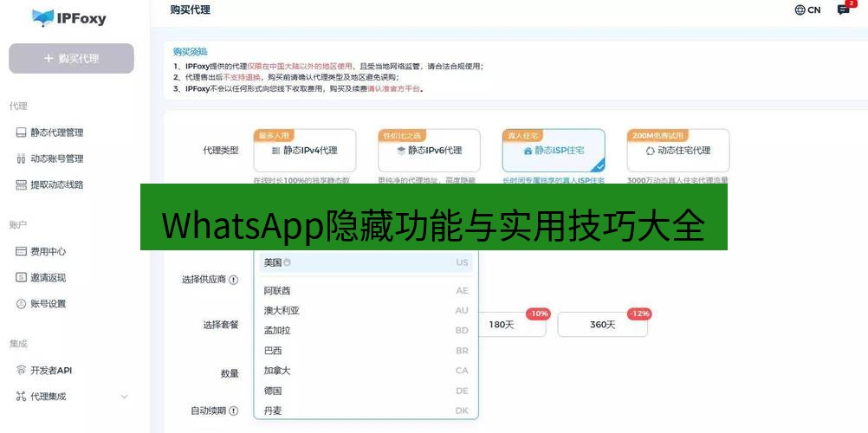
Task: Click 代理集成 sidebar item
Action: (41, 397)
